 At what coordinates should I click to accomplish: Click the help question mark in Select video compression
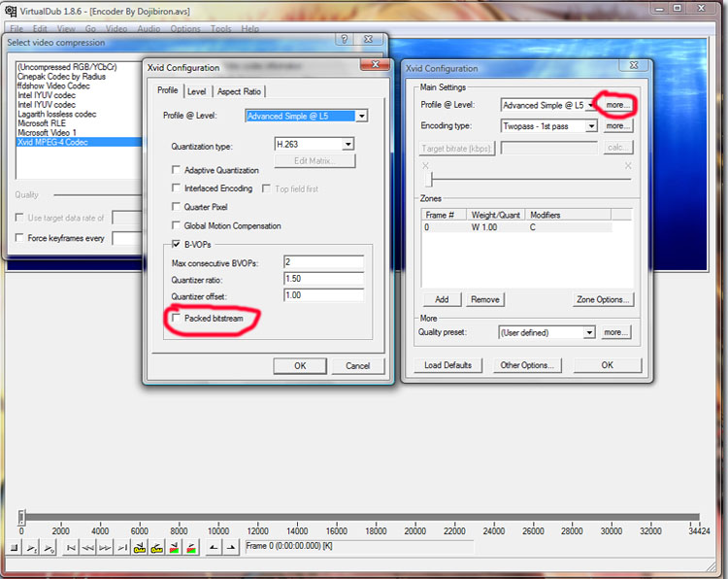pos(344,39)
